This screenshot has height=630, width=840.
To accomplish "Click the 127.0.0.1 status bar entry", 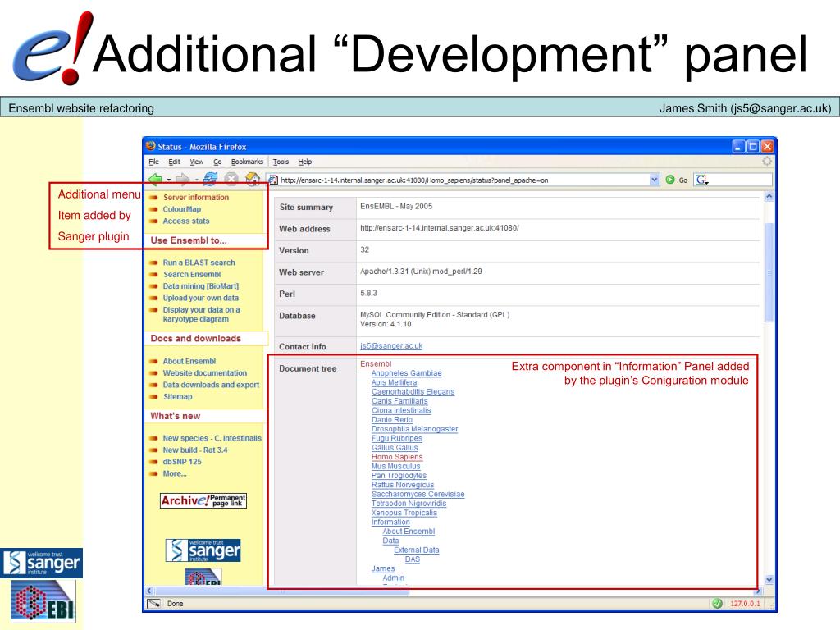I will [745, 604].
